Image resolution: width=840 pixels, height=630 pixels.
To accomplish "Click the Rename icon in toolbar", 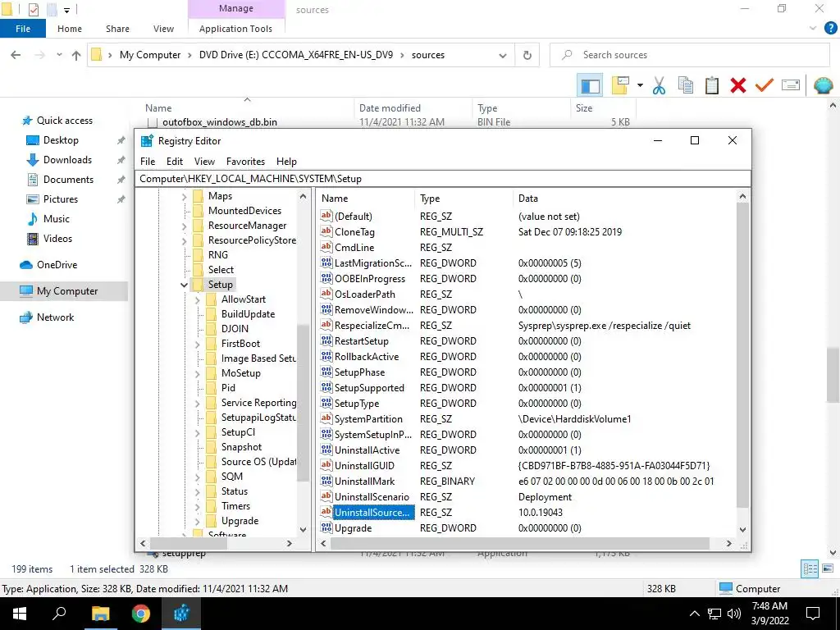I will click(790, 85).
